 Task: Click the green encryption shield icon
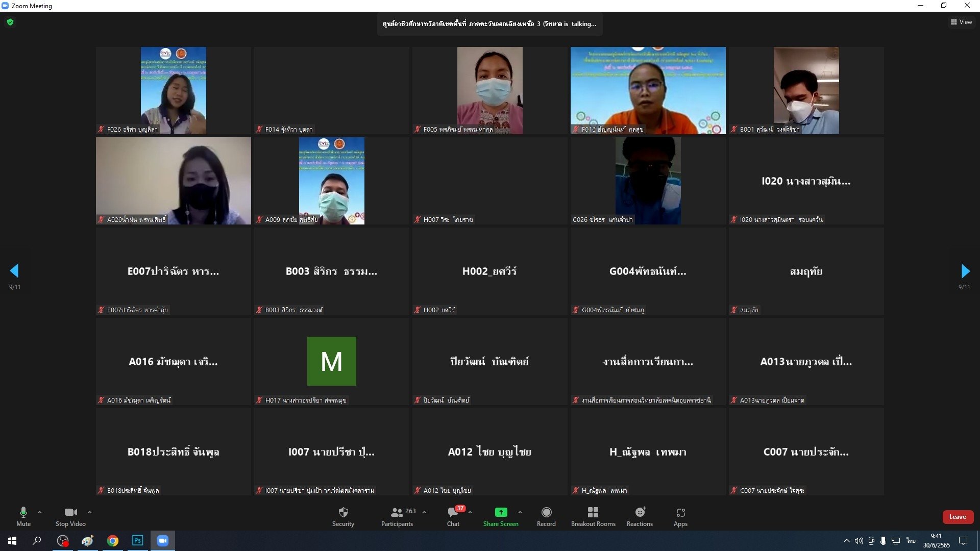tap(10, 22)
